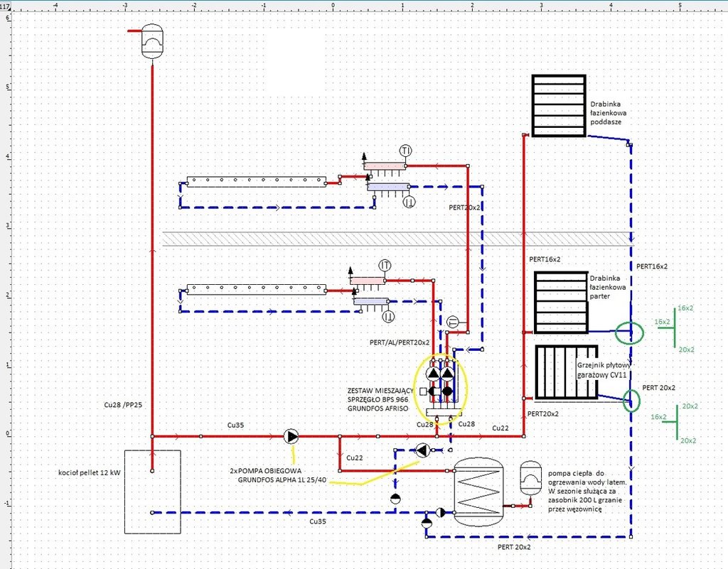Click the hot water tank with coil
Screen dimensions: 728x569
pos(483,492)
